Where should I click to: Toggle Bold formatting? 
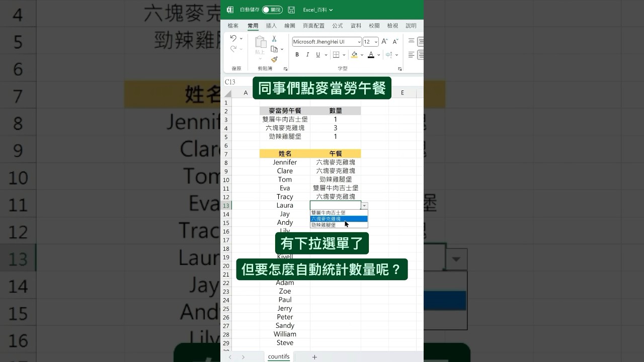(297, 55)
